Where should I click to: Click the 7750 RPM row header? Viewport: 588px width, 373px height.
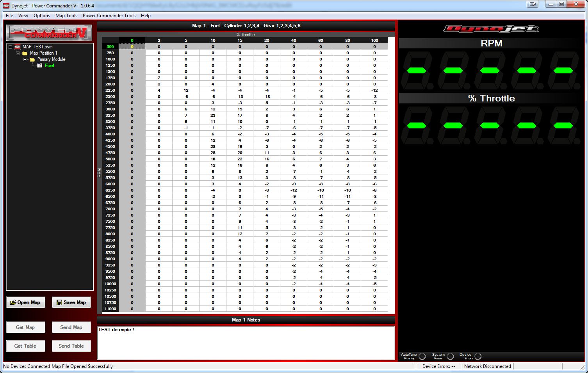point(110,228)
